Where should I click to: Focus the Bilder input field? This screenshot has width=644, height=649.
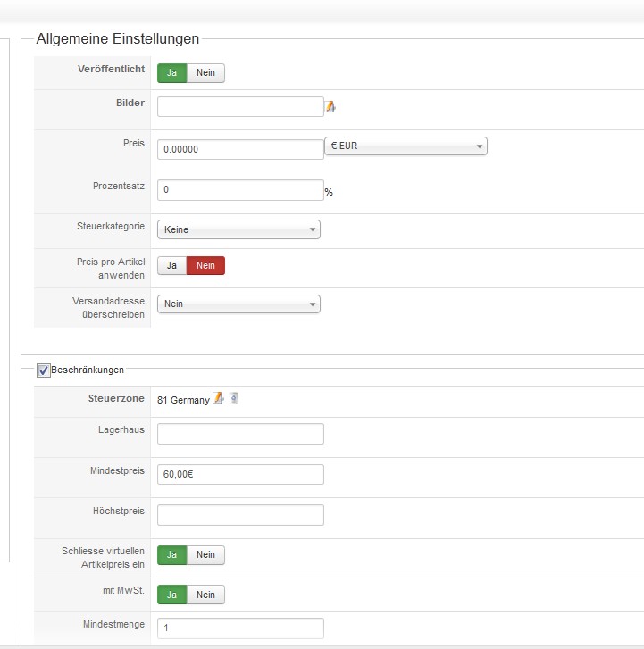click(240, 107)
